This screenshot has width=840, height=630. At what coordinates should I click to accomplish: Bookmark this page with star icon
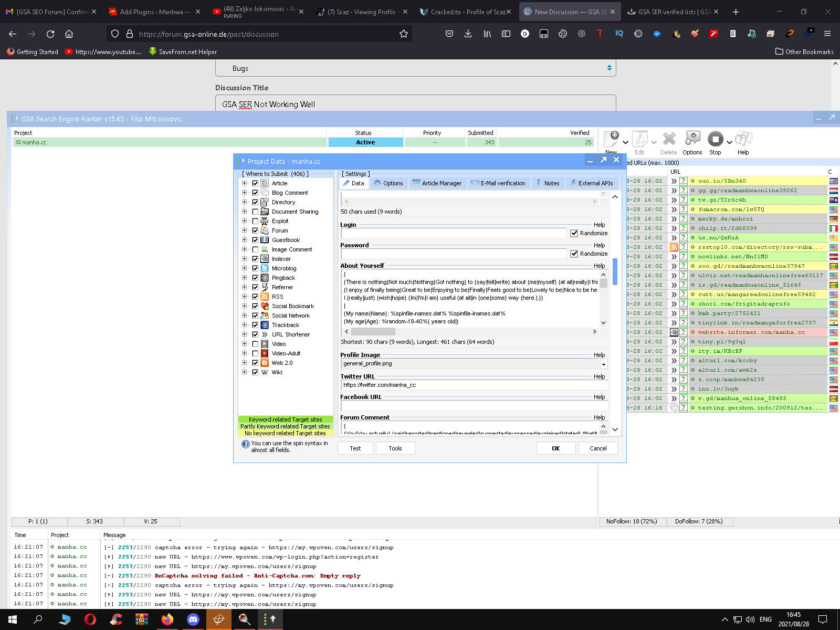pos(403,34)
